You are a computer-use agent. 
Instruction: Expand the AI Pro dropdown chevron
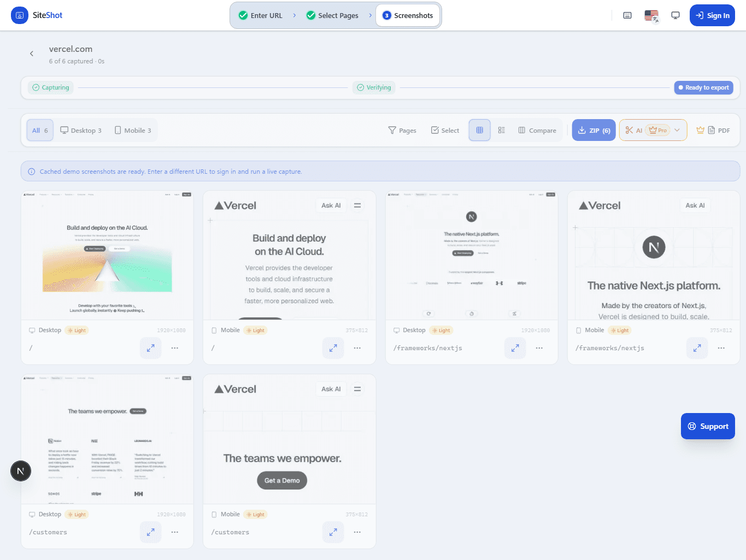[677, 130]
